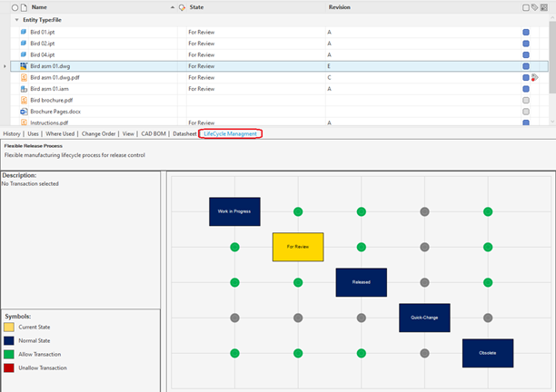
Task: Click the sort arrow on the Name column
Action: [x=173, y=7]
